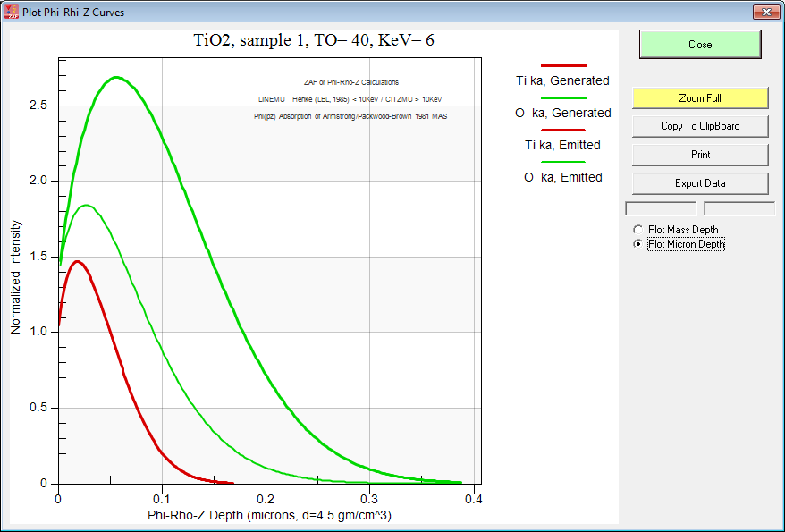Close the window using title bar X
Screen dimensions: 785x532
(x=764, y=13)
